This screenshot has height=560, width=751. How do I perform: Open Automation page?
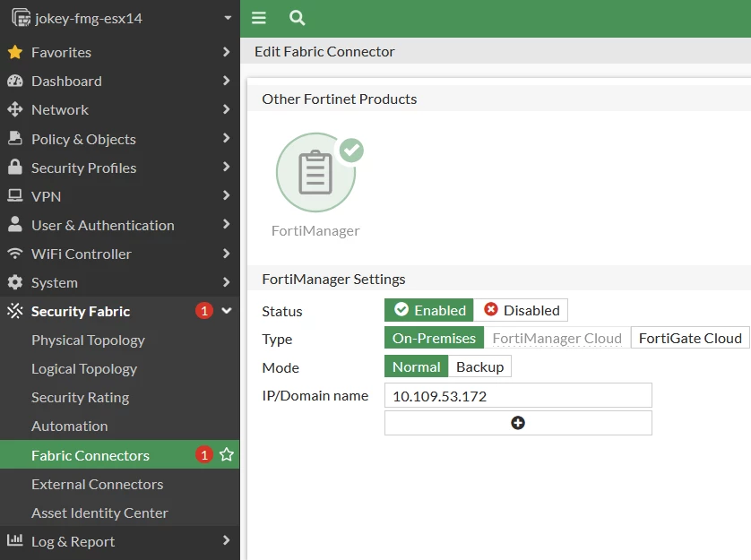pos(69,426)
